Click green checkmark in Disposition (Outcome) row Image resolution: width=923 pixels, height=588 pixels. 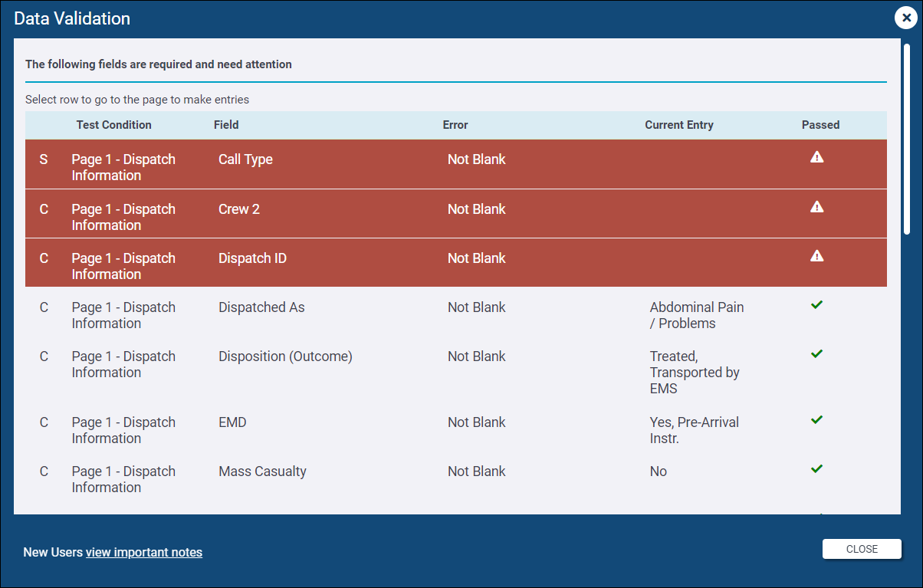817,354
